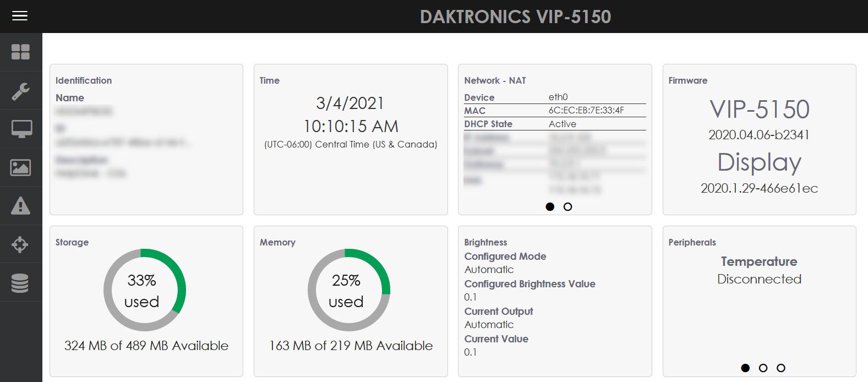Open the dashboard grid icon in sidebar
Viewport: 868px width, 382px height.
21,52
